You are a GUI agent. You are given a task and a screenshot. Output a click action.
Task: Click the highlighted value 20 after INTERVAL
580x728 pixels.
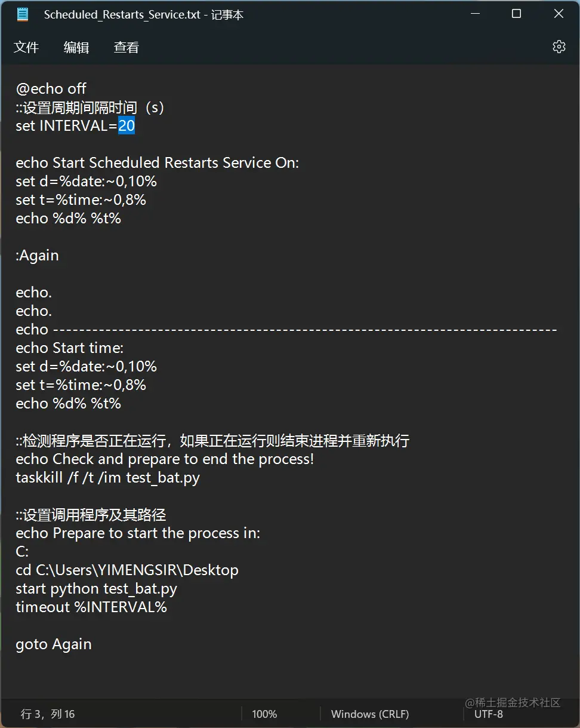[126, 125]
